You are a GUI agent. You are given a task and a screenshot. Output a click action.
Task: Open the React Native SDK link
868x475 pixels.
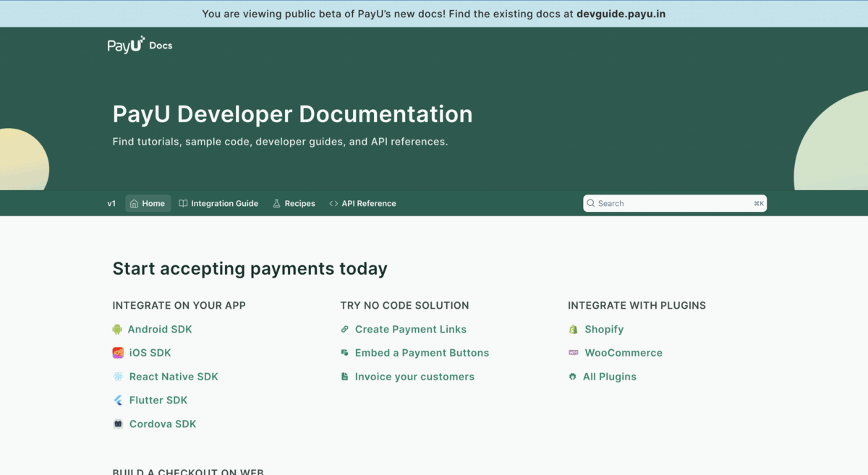(x=174, y=377)
